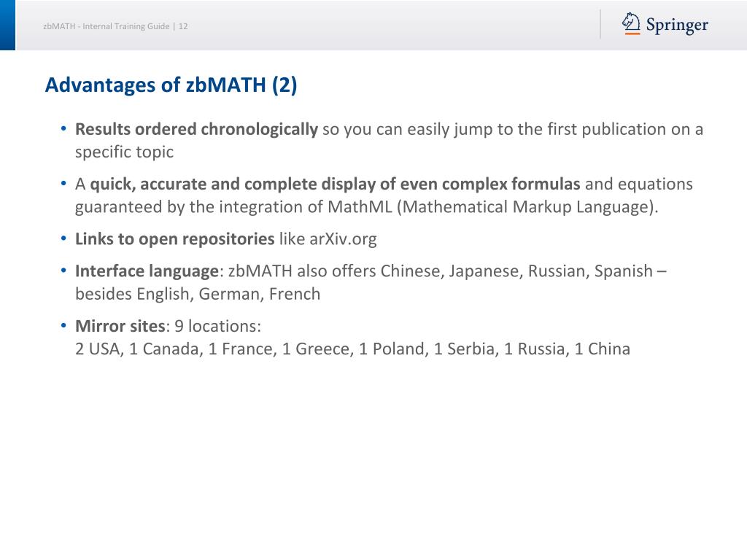Click bold text 'Results ordered chronologically'

point(196,130)
